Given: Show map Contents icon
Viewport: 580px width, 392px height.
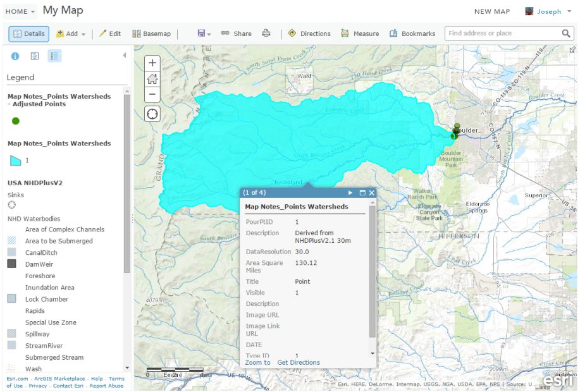Looking at the screenshot, I should [x=35, y=56].
